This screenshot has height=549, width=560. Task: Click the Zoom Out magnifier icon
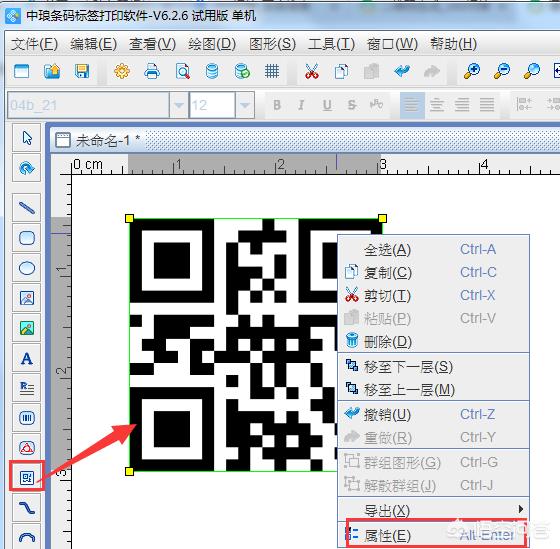(x=502, y=71)
